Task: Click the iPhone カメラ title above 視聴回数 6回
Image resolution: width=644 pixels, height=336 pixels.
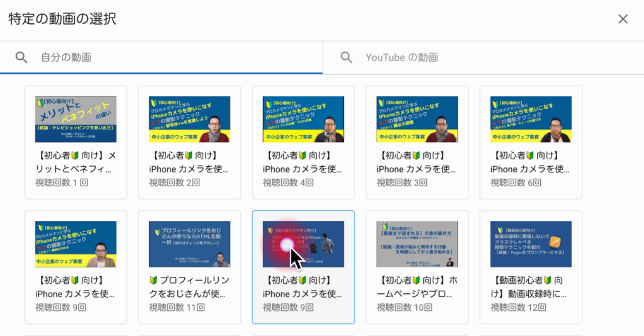Action: click(530, 162)
